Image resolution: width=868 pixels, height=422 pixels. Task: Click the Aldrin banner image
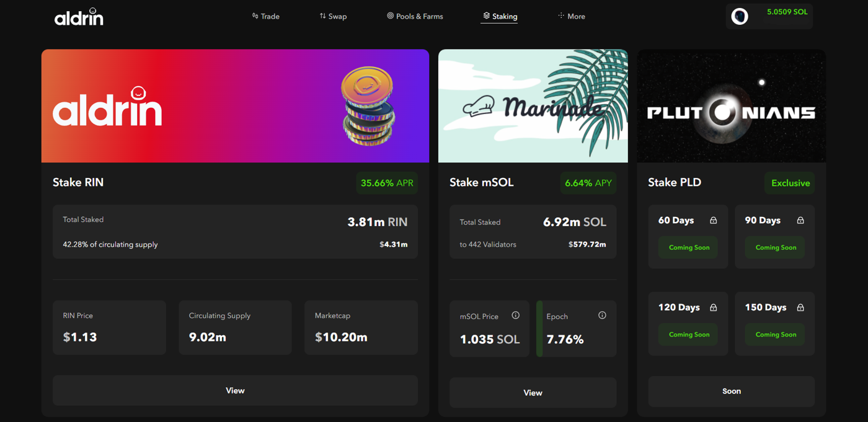[x=235, y=106]
